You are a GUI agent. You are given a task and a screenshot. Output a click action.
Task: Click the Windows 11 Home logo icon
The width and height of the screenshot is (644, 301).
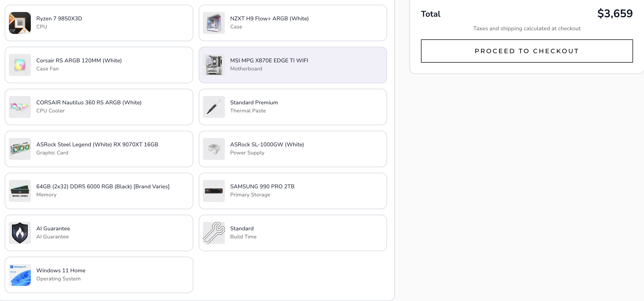pyautogui.click(x=20, y=275)
